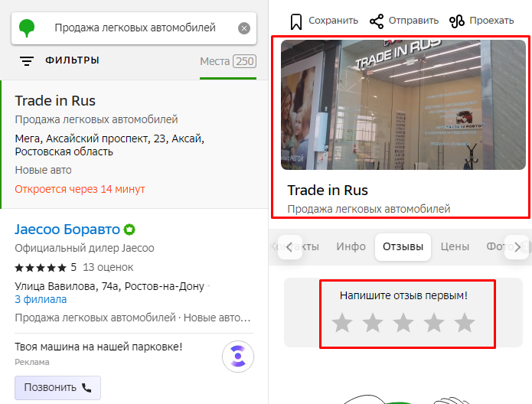Viewport: 532px width, 404px height.
Task: Select the Отзывы tab
Action: pyautogui.click(x=403, y=246)
